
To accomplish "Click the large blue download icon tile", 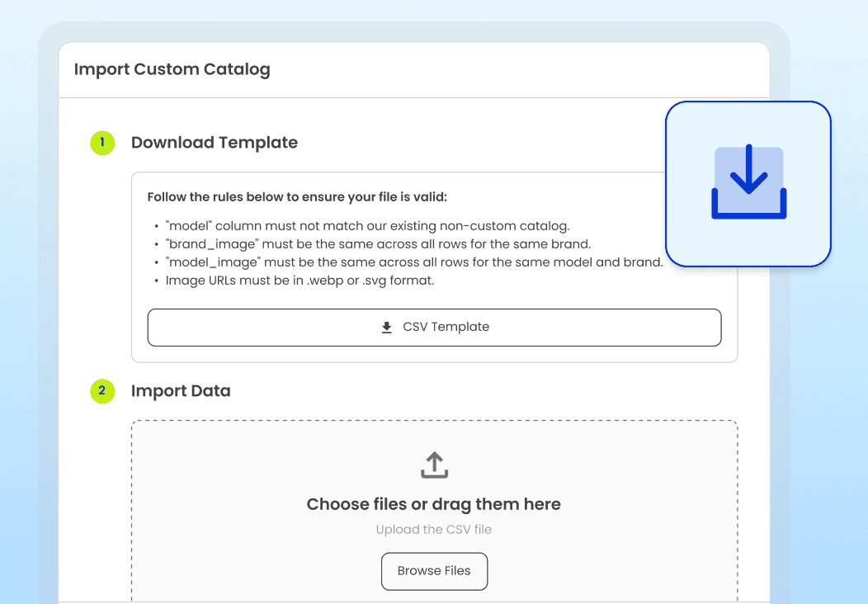I will [748, 184].
